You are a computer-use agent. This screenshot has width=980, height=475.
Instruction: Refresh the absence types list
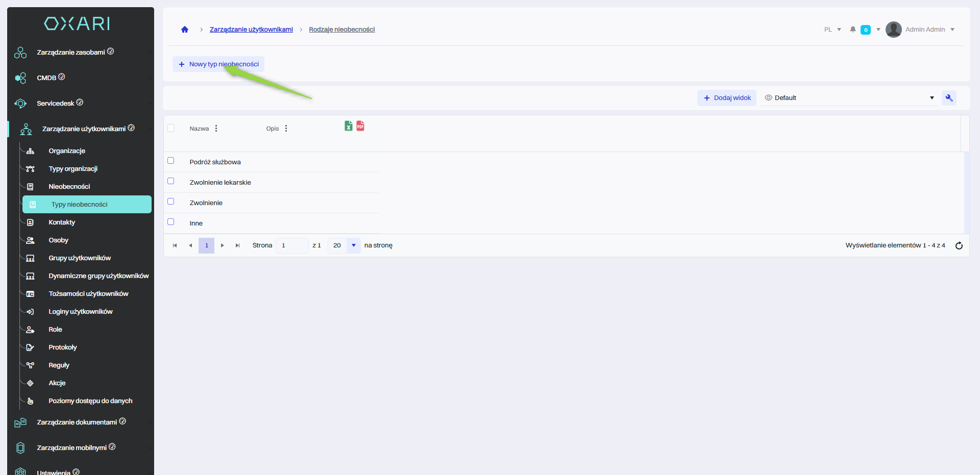pos(959,245)
